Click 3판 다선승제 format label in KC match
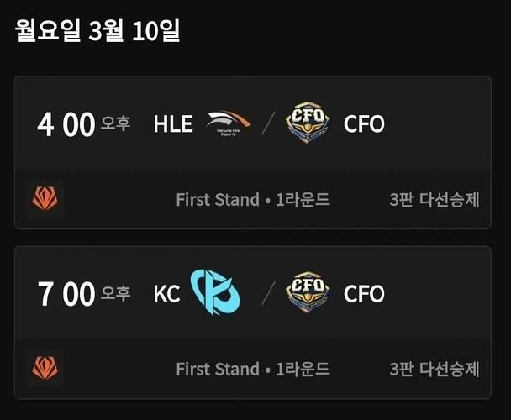This screenshot has width=511, height=420. coord(435,369)
